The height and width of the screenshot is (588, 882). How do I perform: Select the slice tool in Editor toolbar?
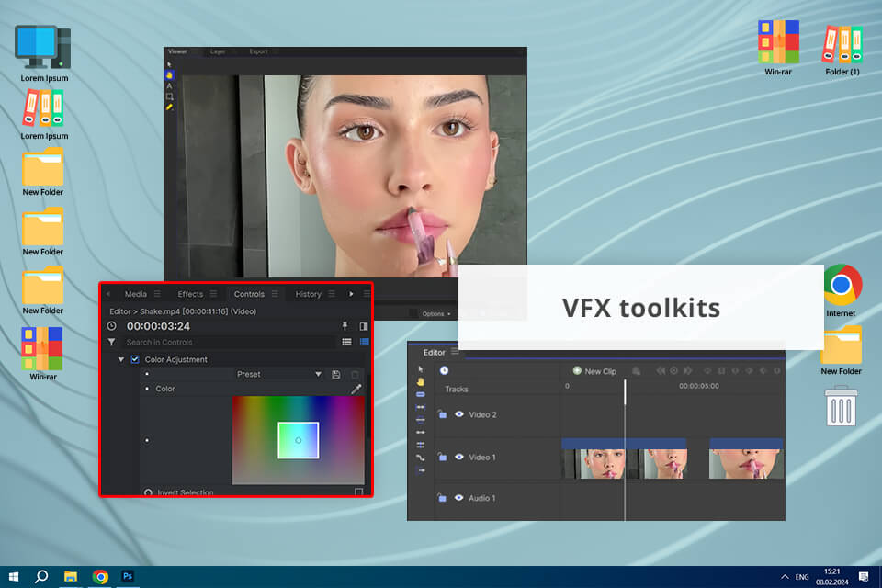point(420,394)
